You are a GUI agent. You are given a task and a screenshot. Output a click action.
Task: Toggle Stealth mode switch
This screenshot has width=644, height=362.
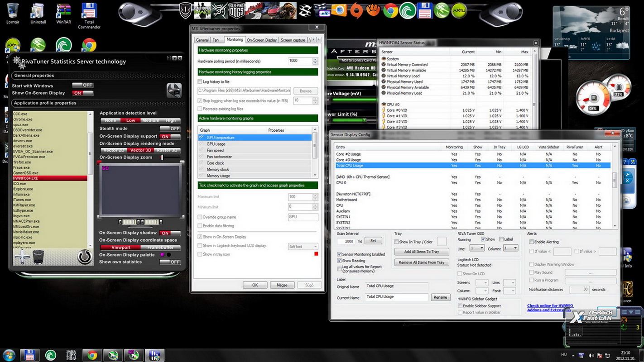click(x=170, y=129)
